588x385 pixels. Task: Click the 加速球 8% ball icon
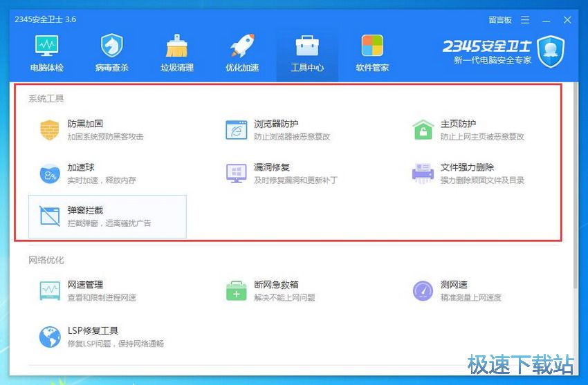click(x=50, y=174)
